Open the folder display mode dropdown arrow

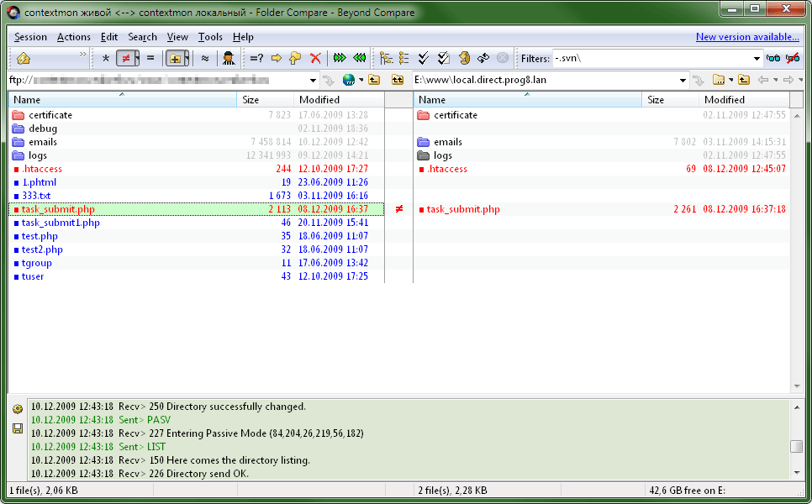click(x=187, y=59)
